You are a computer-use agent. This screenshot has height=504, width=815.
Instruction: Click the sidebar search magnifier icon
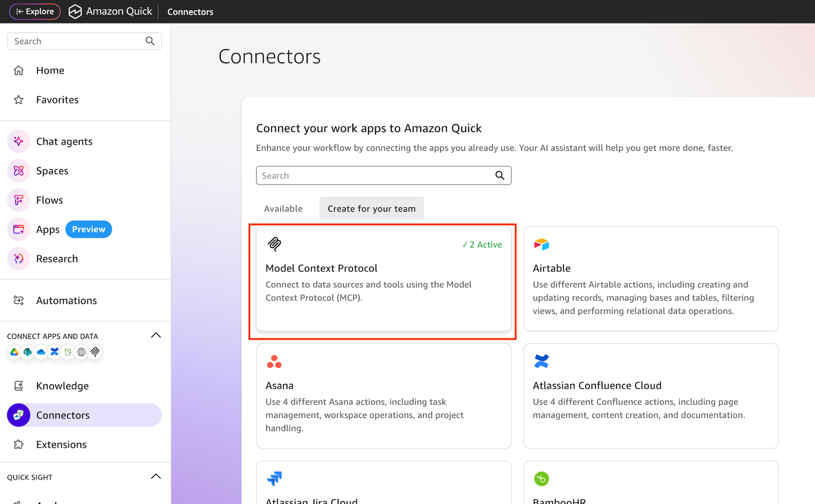coord(150,41)
